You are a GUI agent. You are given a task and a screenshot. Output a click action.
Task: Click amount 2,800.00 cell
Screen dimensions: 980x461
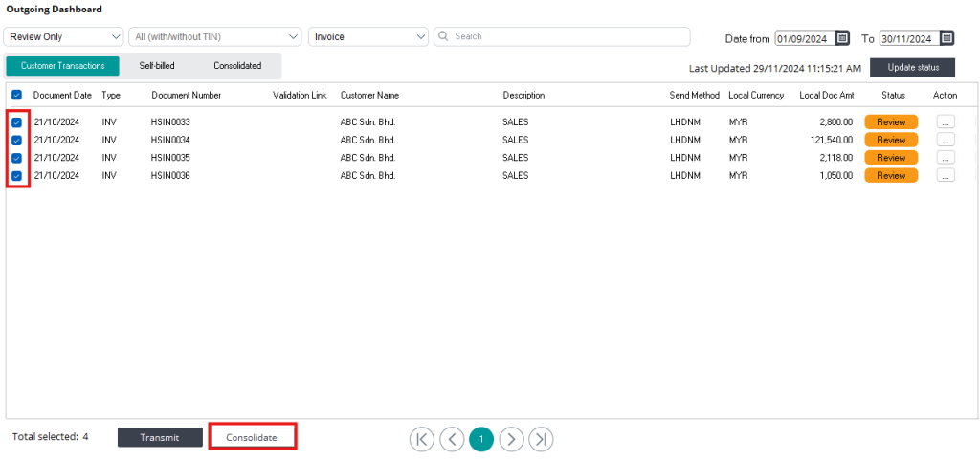point(836,122)
